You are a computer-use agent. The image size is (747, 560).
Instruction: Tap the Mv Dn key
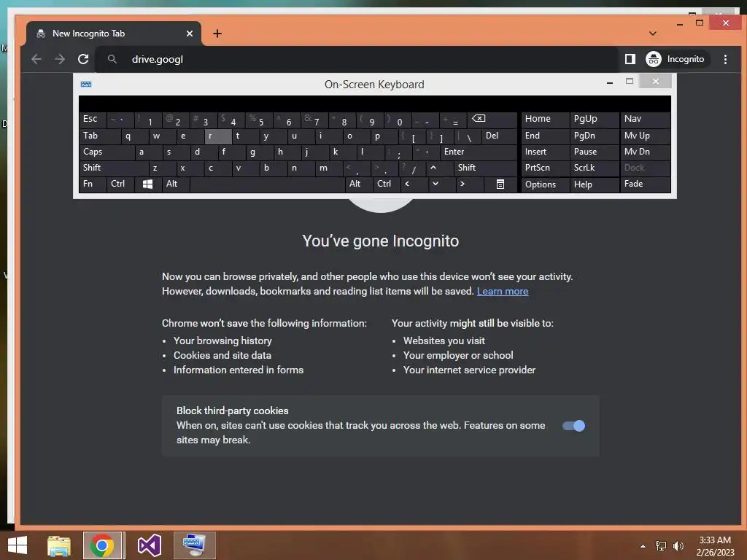point(645,152)
